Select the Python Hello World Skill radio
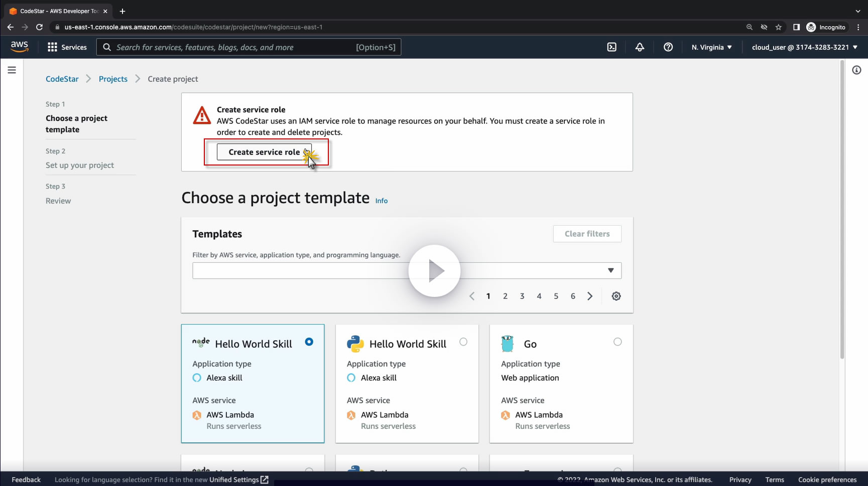Viewport: 868px width, 486px height. pyautogui.click(x=463, y=342)
